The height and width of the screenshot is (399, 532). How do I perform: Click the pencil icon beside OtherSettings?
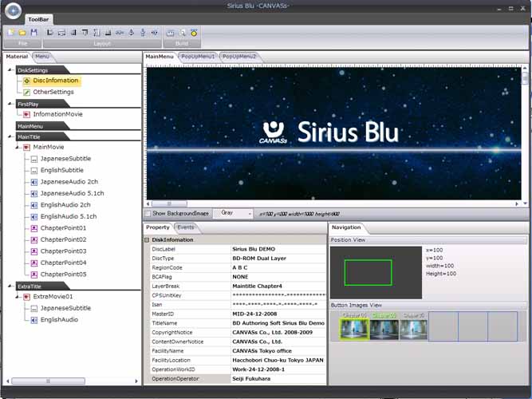pos(27,92)
